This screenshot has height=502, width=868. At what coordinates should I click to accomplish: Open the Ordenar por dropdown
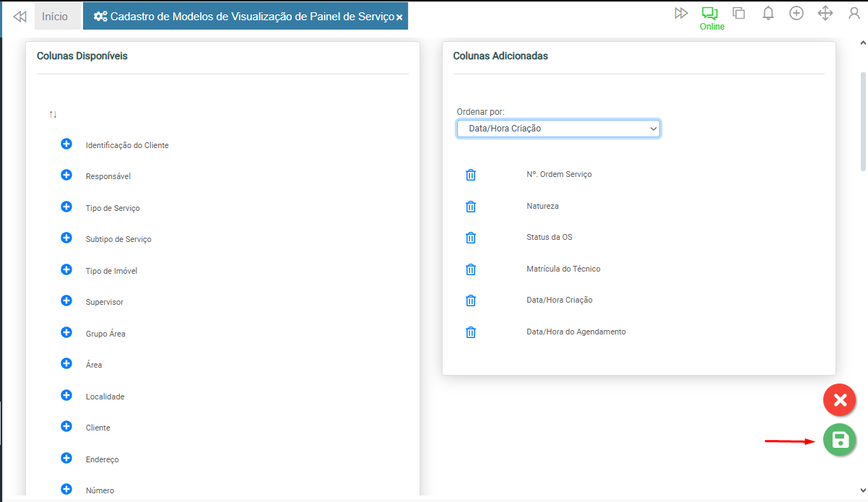558,129
